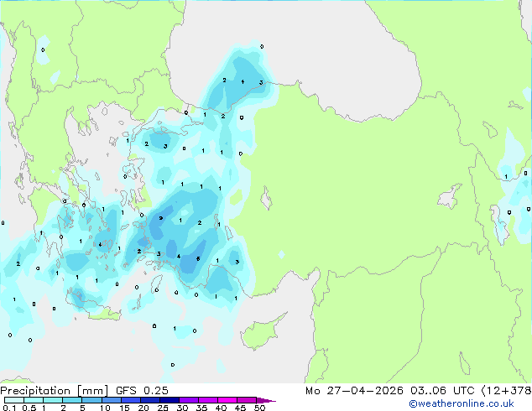Click the '20' legend scale label

(143, 408)
